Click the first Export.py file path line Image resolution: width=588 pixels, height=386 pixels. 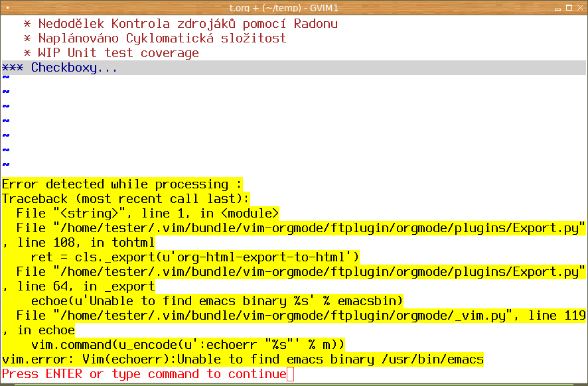[301, 228]
